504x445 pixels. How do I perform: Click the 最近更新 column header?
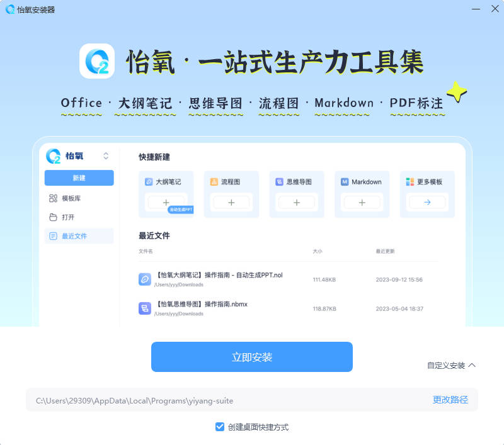point(385,251)
